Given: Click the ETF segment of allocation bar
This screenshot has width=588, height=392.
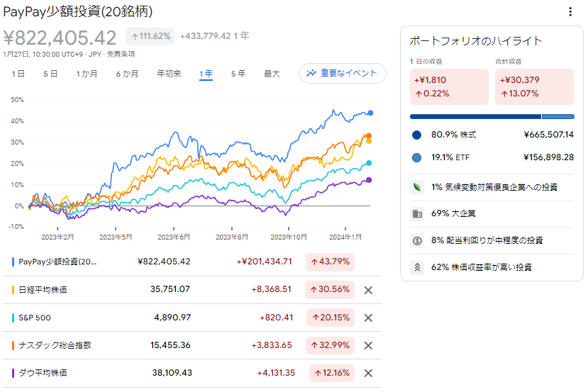Looking at the screenshot, I should pos(558,116).
